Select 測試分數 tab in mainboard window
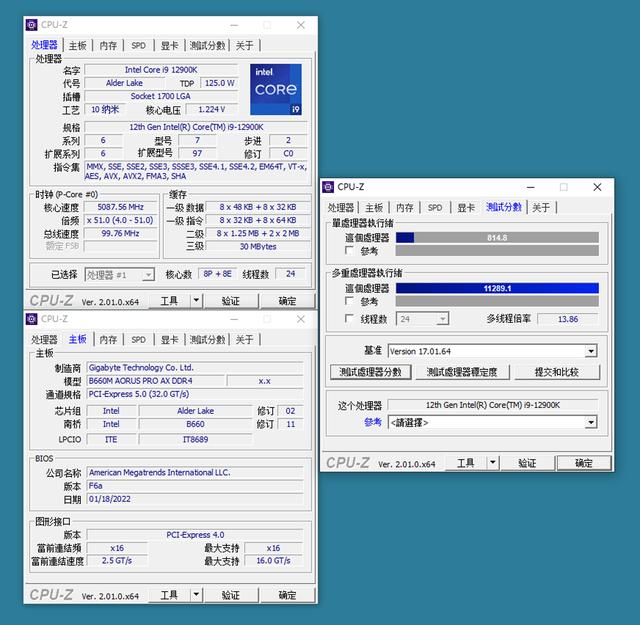This screenshot has height=625, width=640. pos(207,340)
